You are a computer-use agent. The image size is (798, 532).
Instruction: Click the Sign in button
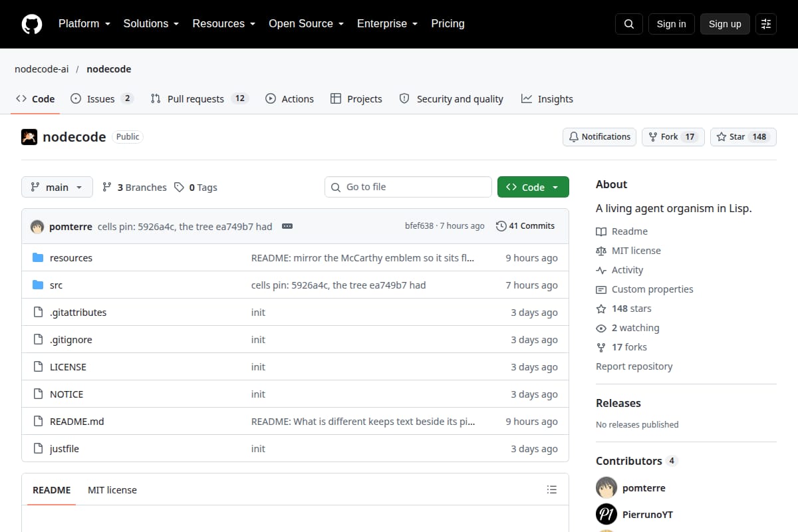click(x=671, y=24)
